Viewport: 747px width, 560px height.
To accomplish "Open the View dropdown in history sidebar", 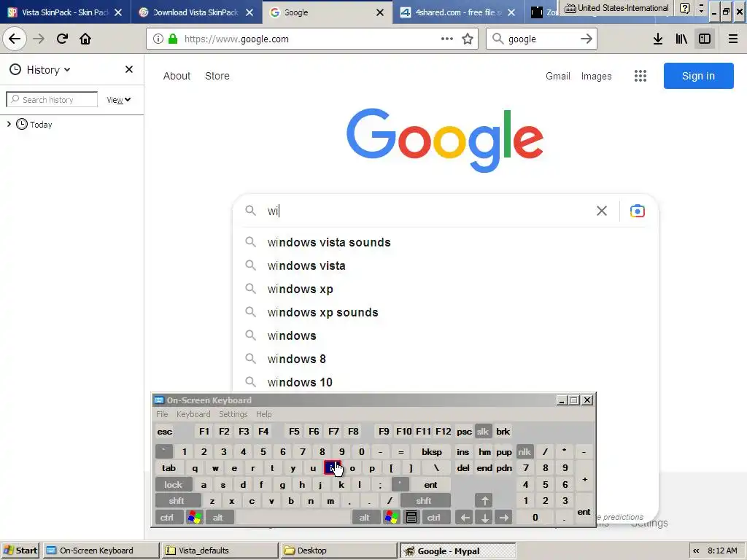I will click(x=119, y=99).
